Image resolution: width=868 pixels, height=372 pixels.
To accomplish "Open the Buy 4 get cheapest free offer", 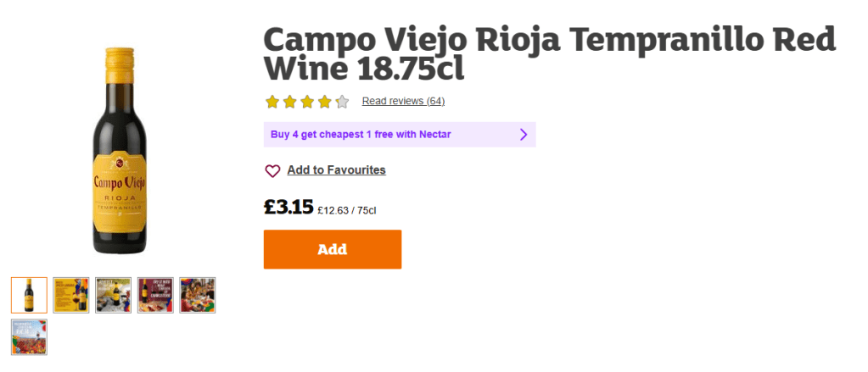I will coord(361,134).
